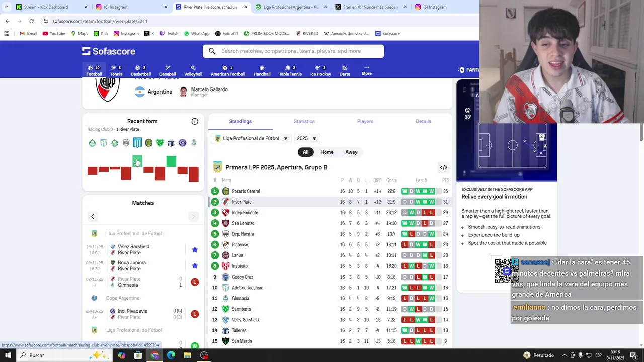Open the River Plate vs Gimnasia match

point(143,282)
